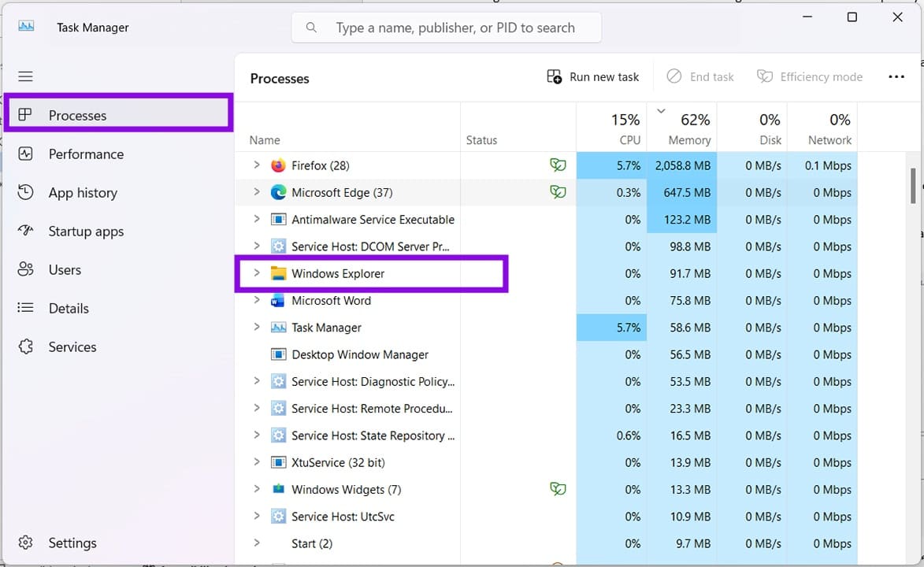
Task: Expand the Start (2) process group
Action: click(256, 543)
